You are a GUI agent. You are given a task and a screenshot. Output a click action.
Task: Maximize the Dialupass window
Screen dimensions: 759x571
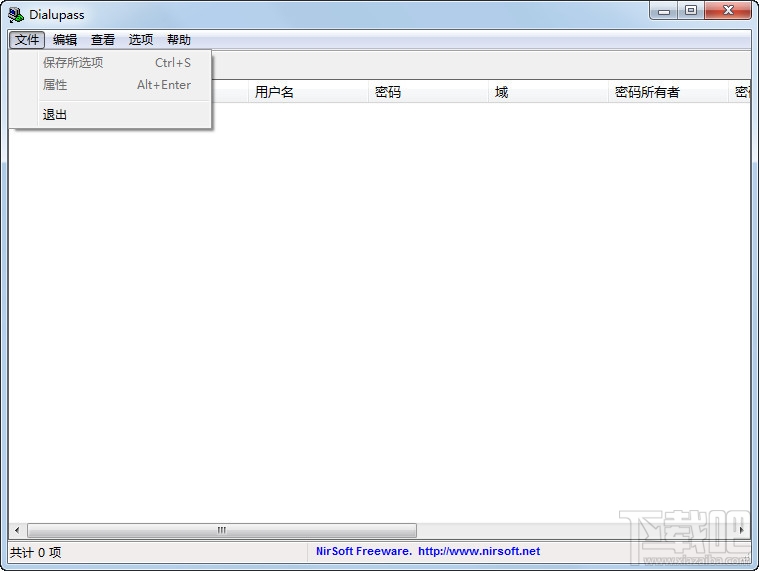click(x=691, y=11)
